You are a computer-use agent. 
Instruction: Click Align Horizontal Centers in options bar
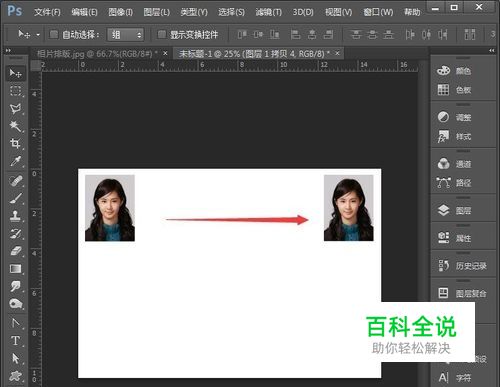[x=312, y=34]
